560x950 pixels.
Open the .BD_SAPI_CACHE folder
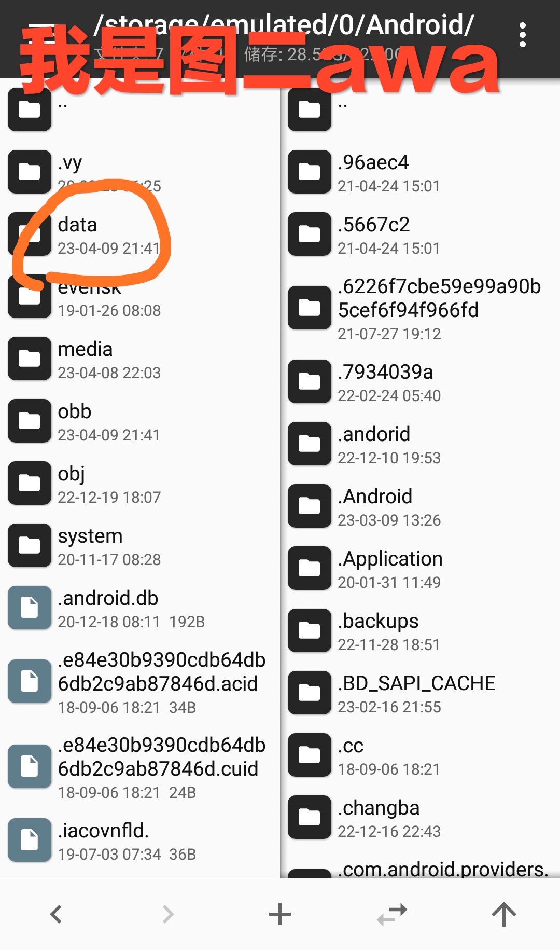416,684
